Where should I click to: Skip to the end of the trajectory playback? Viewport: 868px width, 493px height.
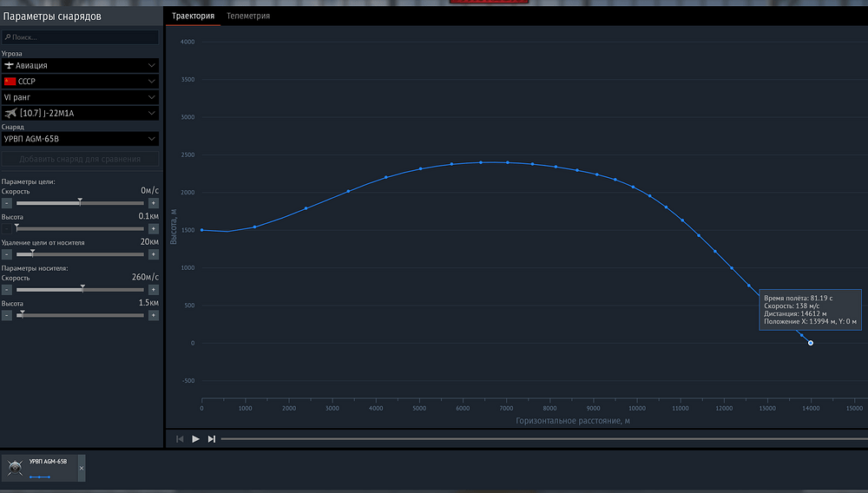pos(212,439)
